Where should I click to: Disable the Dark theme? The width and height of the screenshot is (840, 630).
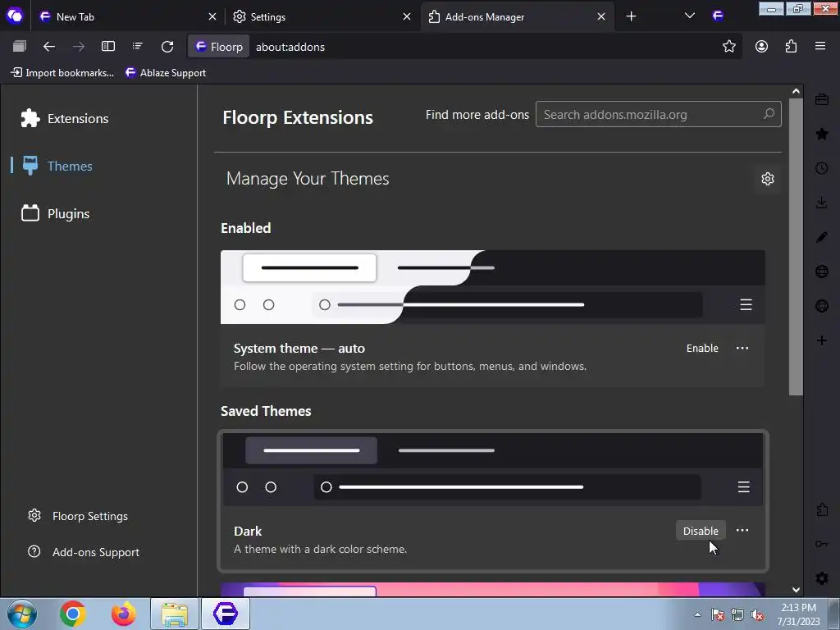coord(701,531)
